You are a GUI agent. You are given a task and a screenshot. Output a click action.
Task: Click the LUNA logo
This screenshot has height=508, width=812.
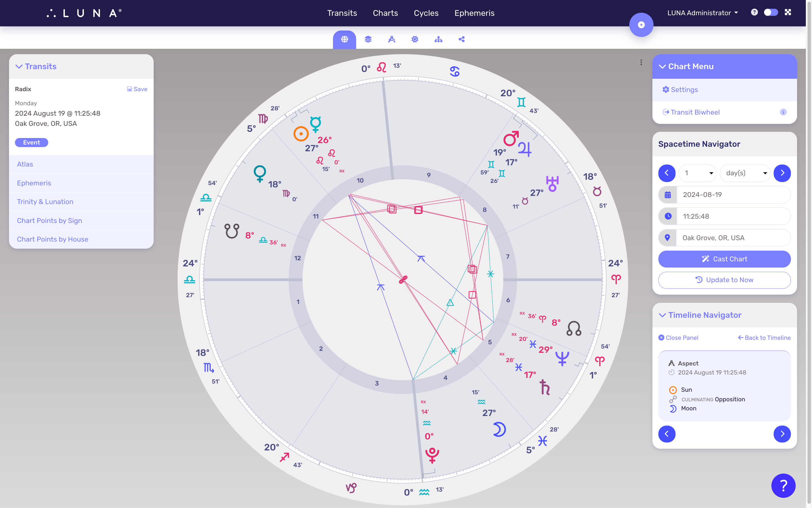(84, 13)
